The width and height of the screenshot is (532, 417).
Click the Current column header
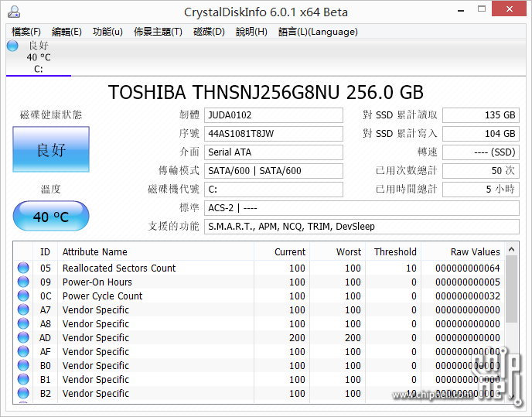click(x=281, y=251)
